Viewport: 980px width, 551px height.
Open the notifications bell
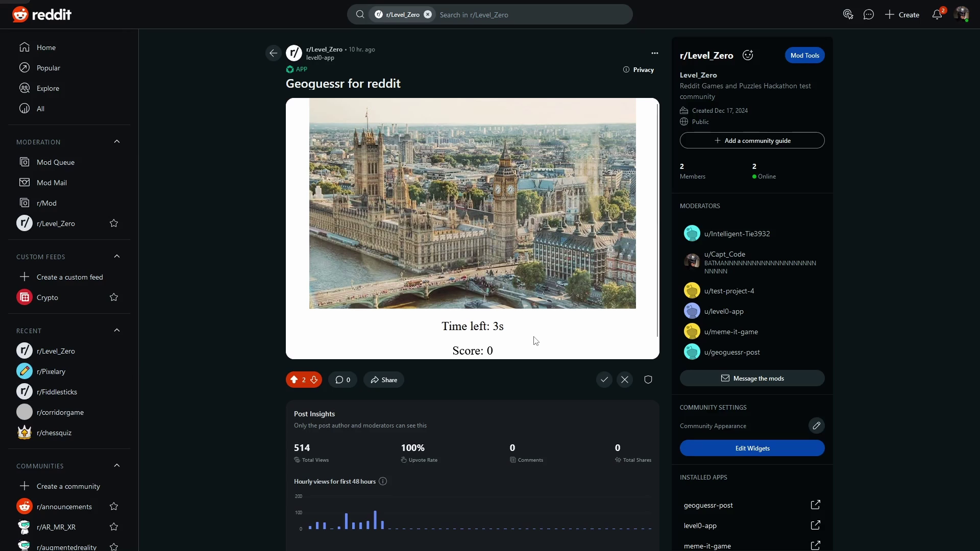(937, 15)
